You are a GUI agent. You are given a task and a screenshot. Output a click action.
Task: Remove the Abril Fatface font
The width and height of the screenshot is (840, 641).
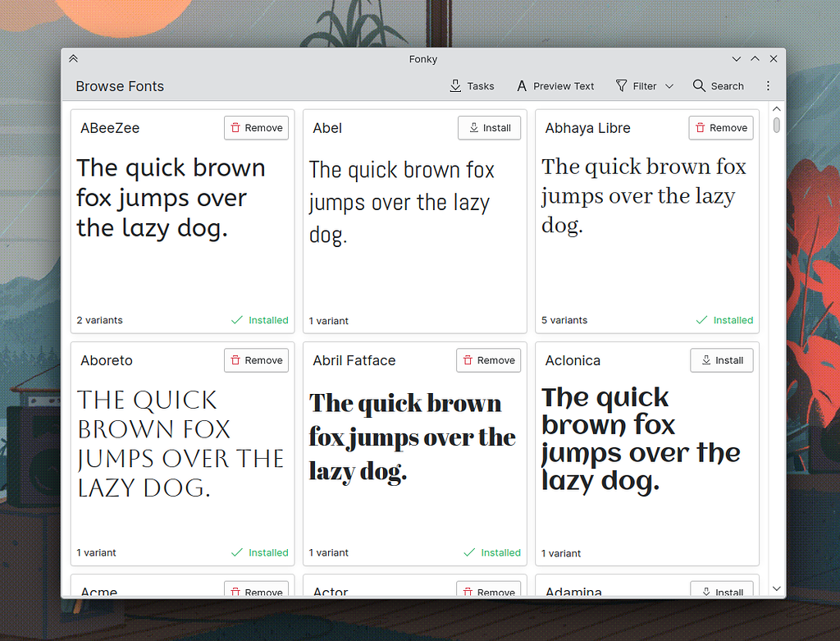pyautogui.click(x=488, y=360)
